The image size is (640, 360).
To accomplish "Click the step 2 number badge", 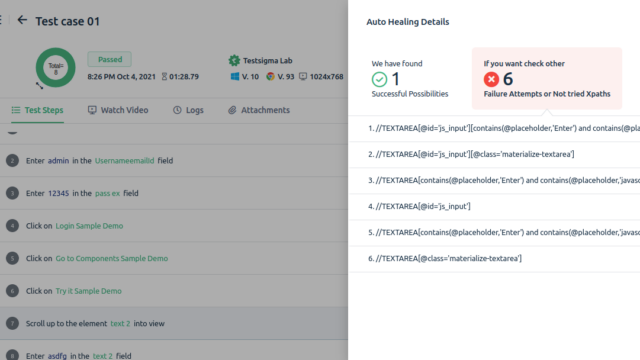I will click(12, 160).
